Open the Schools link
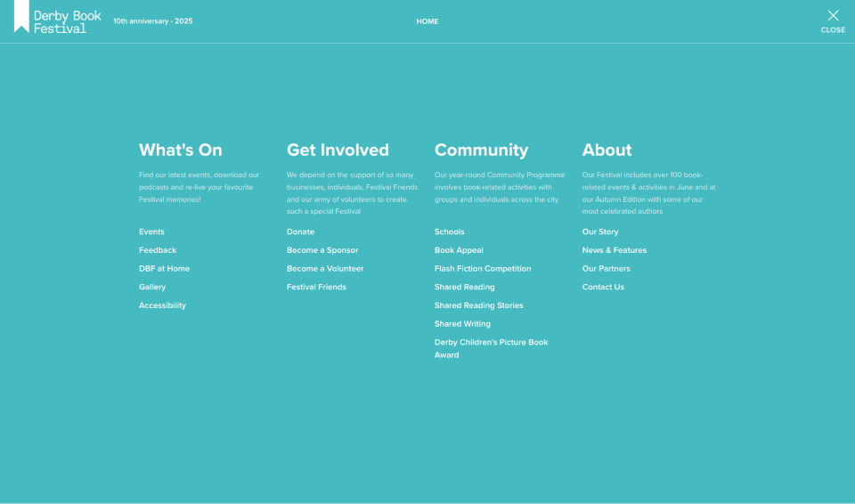855x504 pixels. (x=449, y=232)
